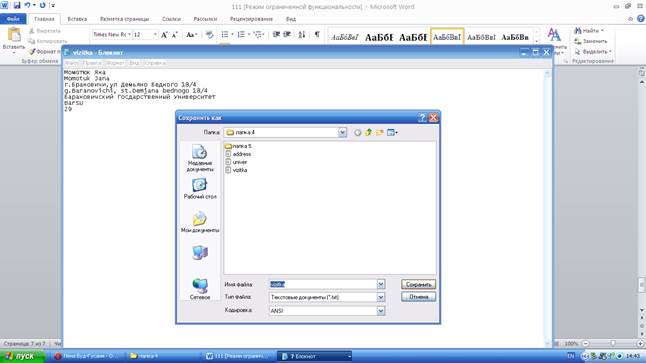Select the vizitka file in the list

236,170
